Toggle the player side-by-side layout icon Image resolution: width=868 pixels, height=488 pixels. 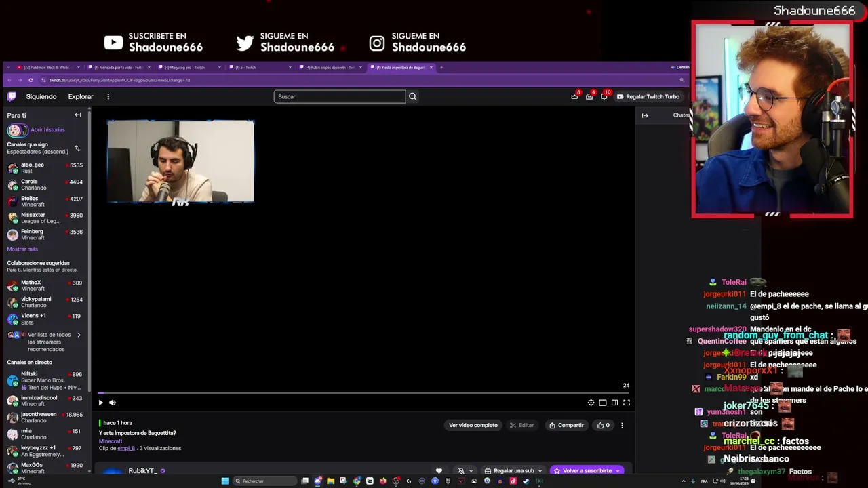click(x=614, y=403)
